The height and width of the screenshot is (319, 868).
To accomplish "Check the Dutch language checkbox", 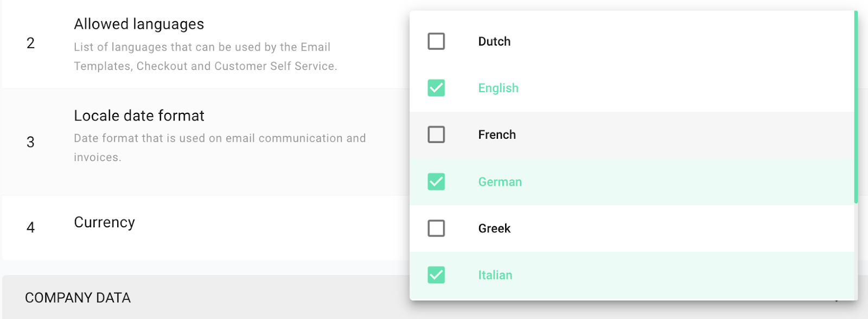I will click(436, 41).
